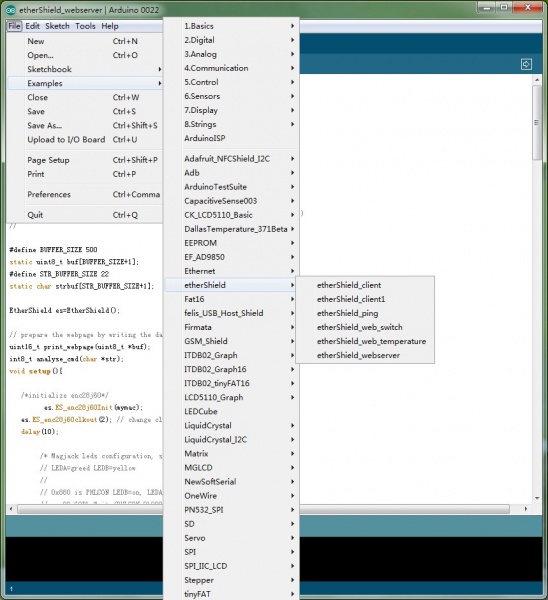Choose New from the File menu
Image resolution: width=548 pixels, height=600 pixels.
(85, 41)
